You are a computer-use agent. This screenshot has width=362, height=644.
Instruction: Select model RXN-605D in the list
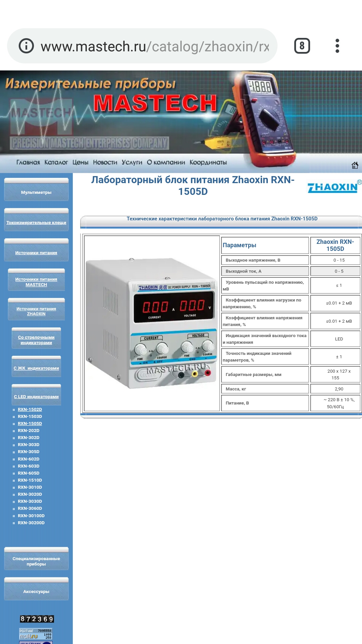[28, 473]
